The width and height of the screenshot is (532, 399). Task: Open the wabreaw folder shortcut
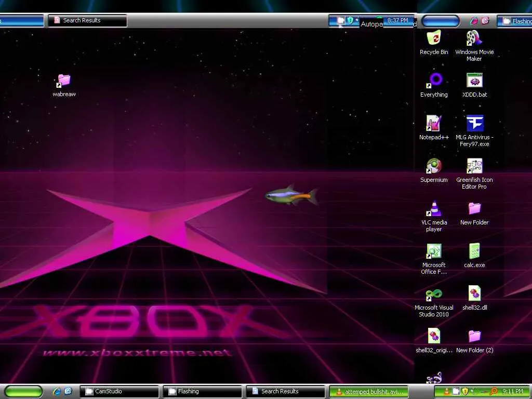(x=64, y=86)
